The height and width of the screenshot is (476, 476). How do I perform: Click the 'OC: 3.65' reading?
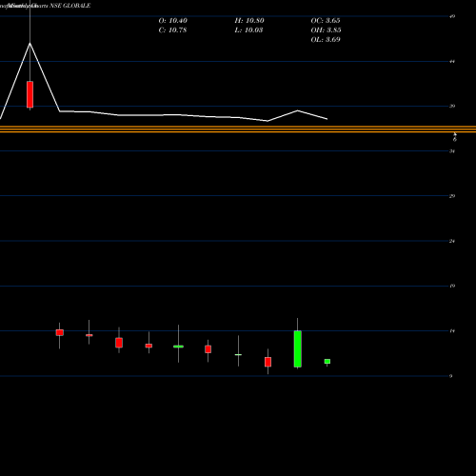click(326, 21)
